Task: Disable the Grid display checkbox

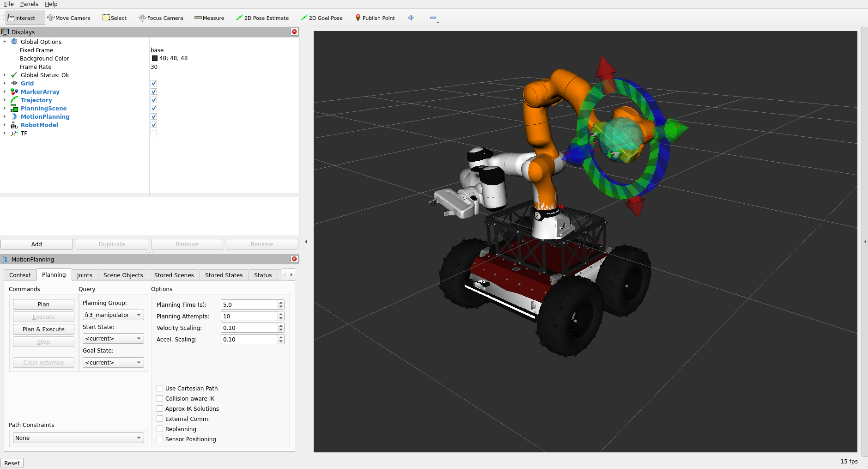Action: (x=154, y=83)
